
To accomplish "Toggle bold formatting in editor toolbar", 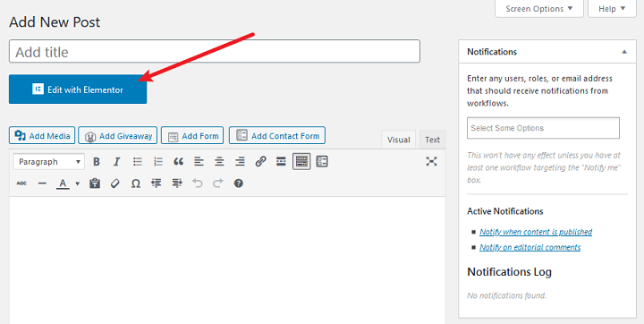I will click(97, 162).
